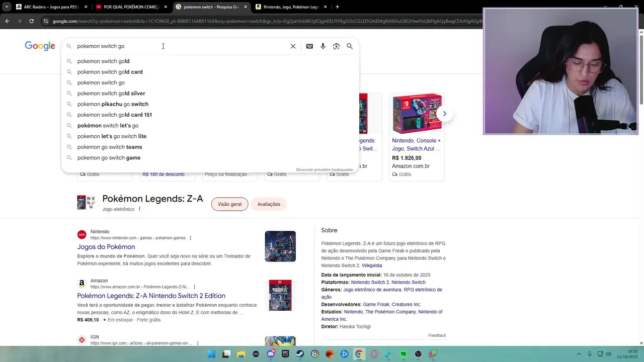The height and width of the screenshot is (362, 644).
Task: Start voice search with microphone icon
Action: pos(323,46)
